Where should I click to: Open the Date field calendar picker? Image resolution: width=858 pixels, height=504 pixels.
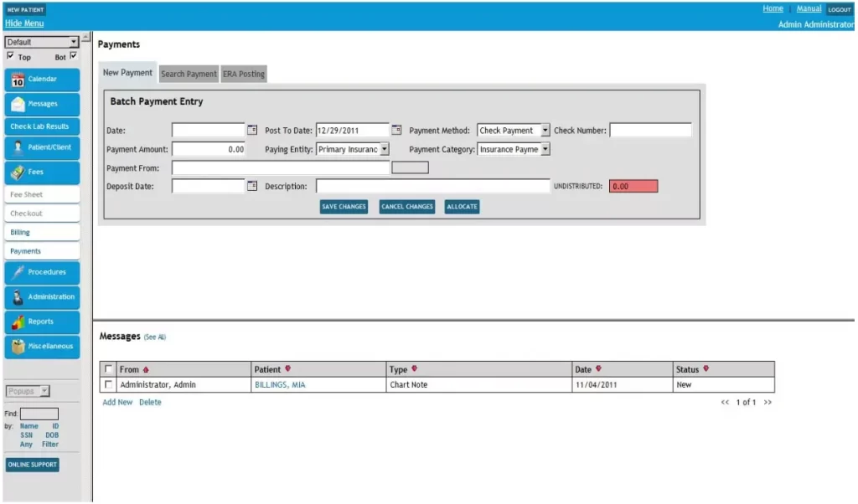(252, 130)
